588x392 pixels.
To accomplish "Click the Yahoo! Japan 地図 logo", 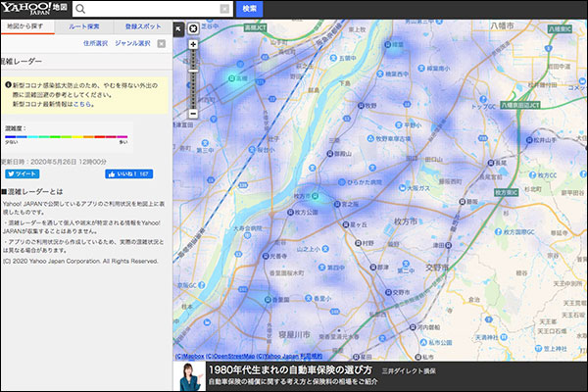I will coord(34,9).
